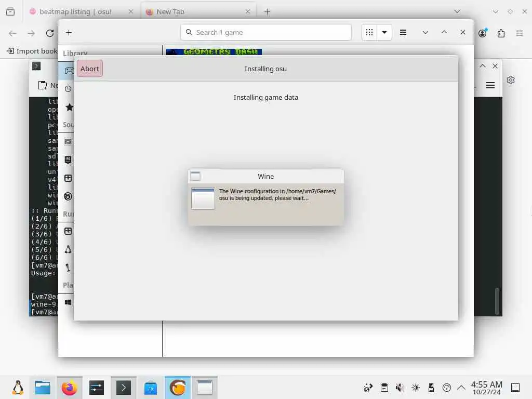Select Wine runner glass icon in sidebar
The width and height of the screenshot is (532, 399).
coord(68,268)
